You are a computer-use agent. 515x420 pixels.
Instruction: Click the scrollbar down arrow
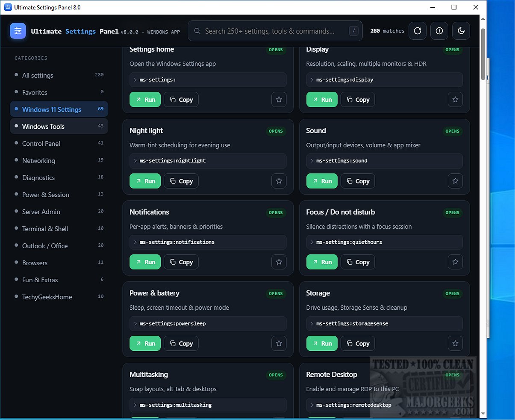point(483,414)
